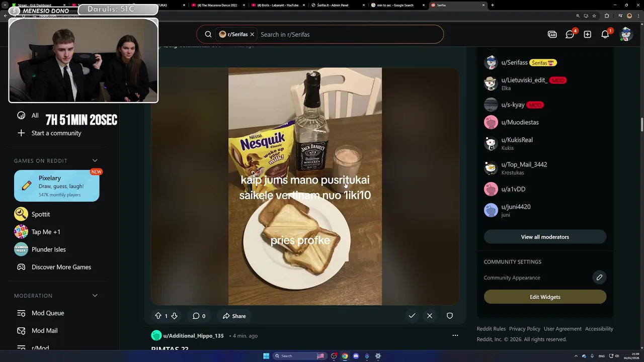The image size is (644, 362).
Task: Click the moderator shield icon on post
Action: 450,316
